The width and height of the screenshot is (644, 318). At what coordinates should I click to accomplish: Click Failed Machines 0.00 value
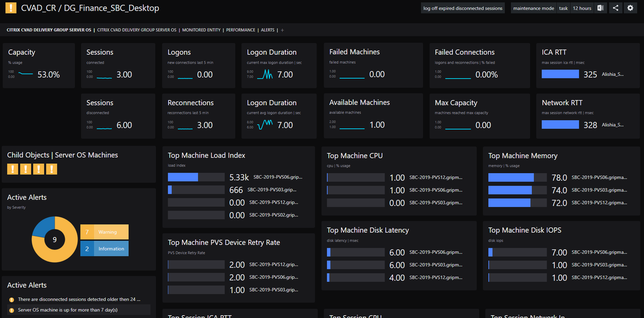coord(377,75)
